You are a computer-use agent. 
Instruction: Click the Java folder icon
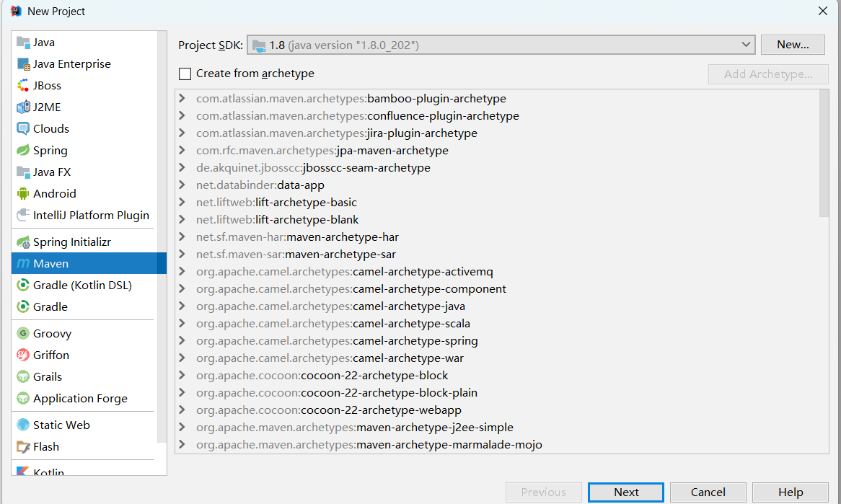pos(23,43)
